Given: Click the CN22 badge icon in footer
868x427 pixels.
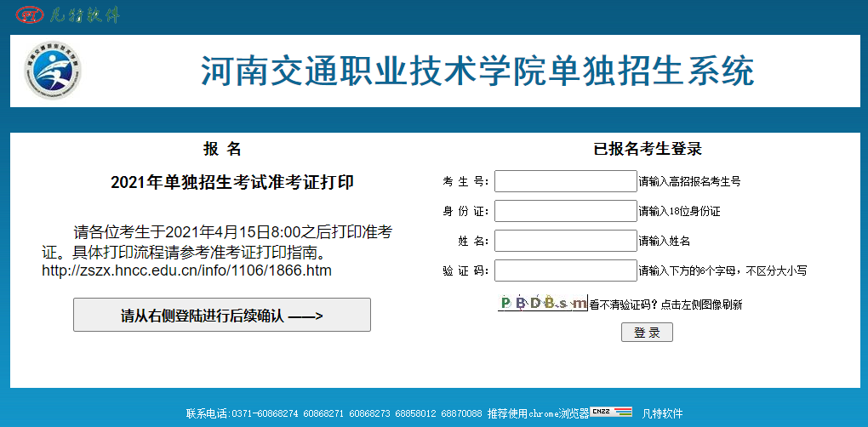Looking at the screenshot, I should click(x=611, y=413).
